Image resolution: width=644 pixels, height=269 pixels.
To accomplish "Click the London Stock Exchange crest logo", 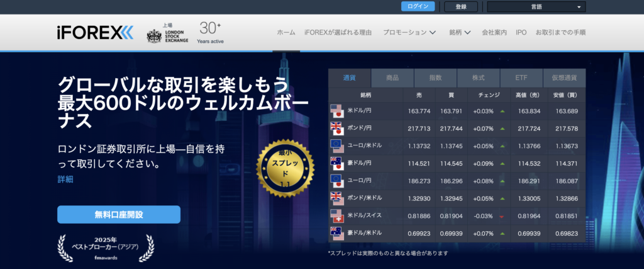I will pos(154,36).
